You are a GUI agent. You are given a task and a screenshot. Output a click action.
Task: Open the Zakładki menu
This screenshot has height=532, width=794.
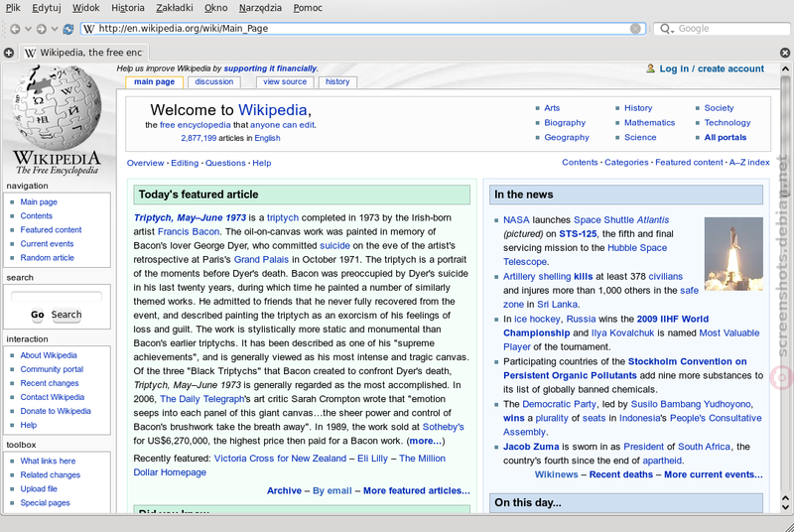(175, 8)
